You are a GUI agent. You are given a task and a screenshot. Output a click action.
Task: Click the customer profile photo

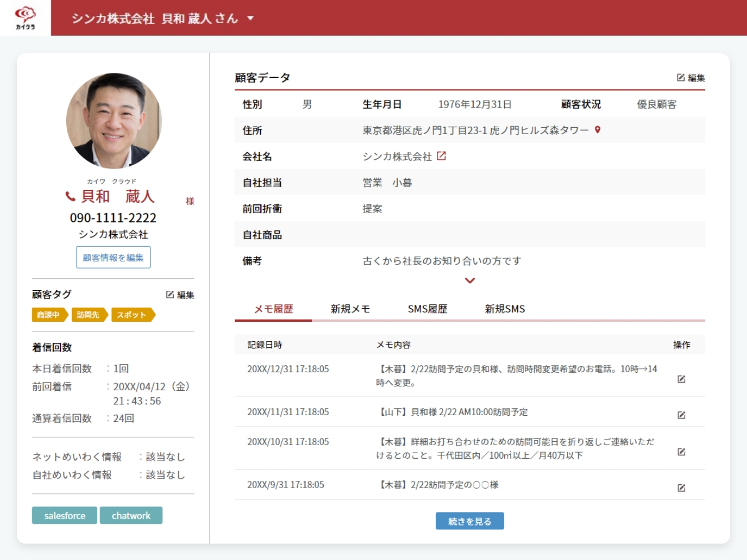point(114,120)
